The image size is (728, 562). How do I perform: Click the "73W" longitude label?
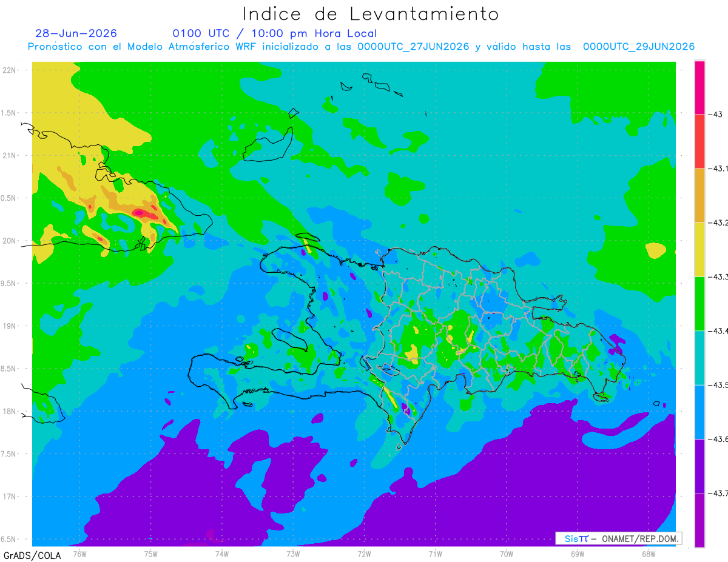293,554
